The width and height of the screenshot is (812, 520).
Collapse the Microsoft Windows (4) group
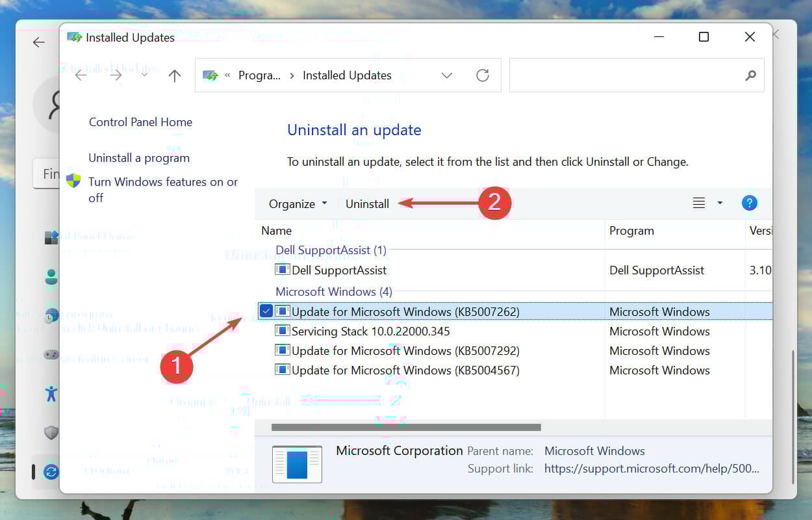[334, 292]
